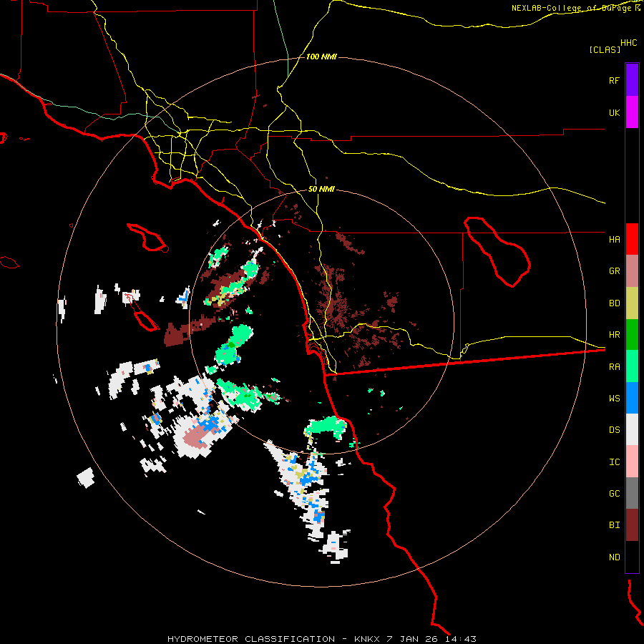This screenshot has width=644, height=644.
Task: Click the WS legend label
Action: (614, 398)
